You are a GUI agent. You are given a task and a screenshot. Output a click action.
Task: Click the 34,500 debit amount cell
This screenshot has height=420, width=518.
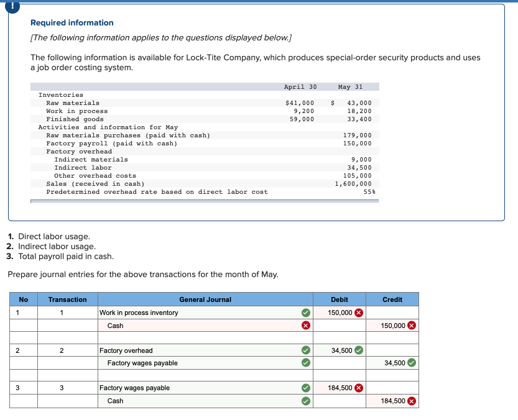coord(340,350)
